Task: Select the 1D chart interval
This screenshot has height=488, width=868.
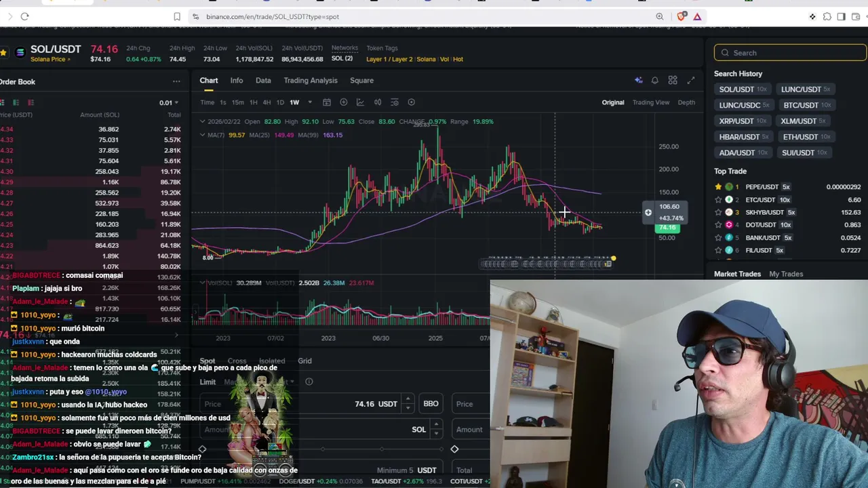Action: coord(280,102)
